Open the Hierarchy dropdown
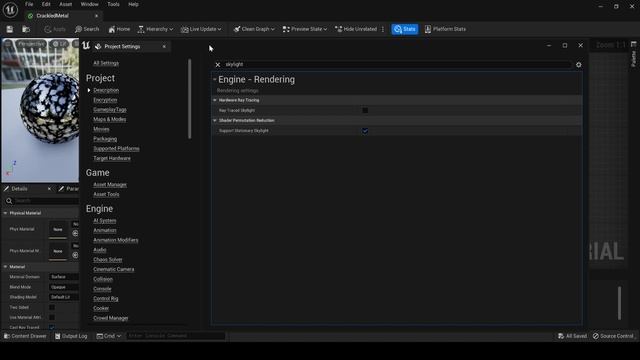Screen dimensions: 640x360 (155, 29)
